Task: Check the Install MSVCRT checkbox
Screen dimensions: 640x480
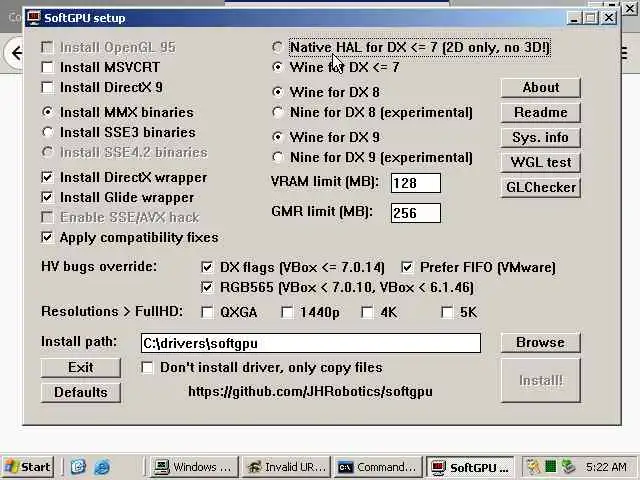Action: point(48,67)
